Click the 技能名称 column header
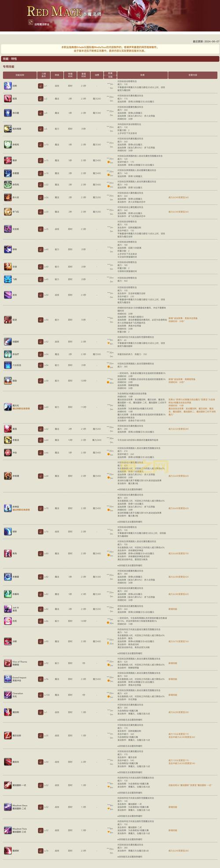Viewport: 220px width, 868px height. 19,76
